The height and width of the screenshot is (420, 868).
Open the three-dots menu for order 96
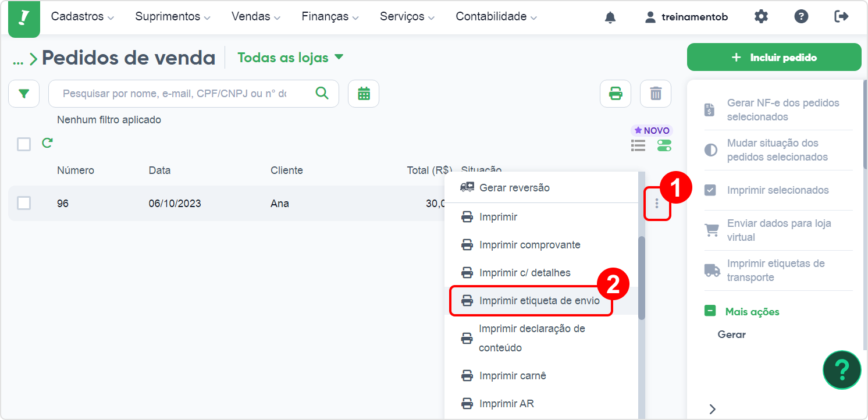point(657,203)
